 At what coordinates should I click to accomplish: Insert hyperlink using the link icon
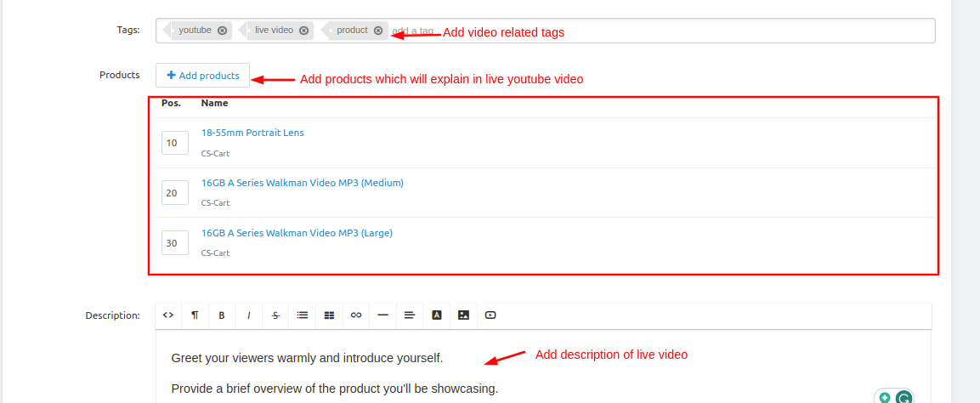[x=356, y=315]
